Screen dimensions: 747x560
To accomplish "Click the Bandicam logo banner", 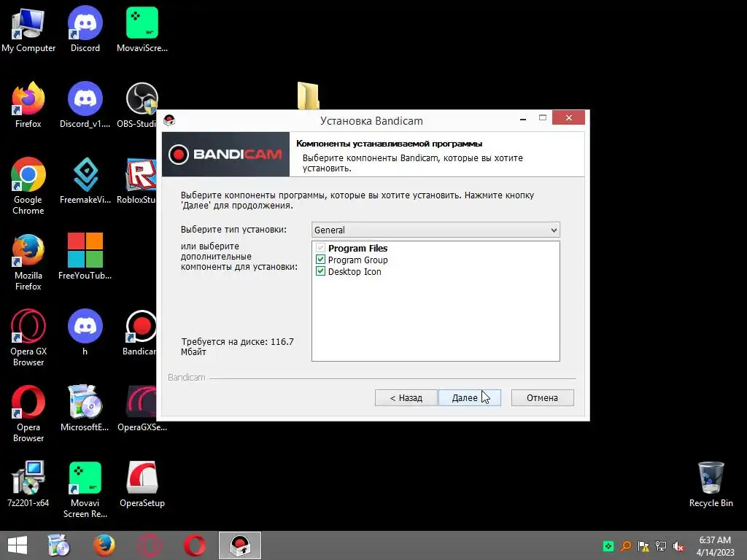I will pyautogui.click(x=225, y=155).
